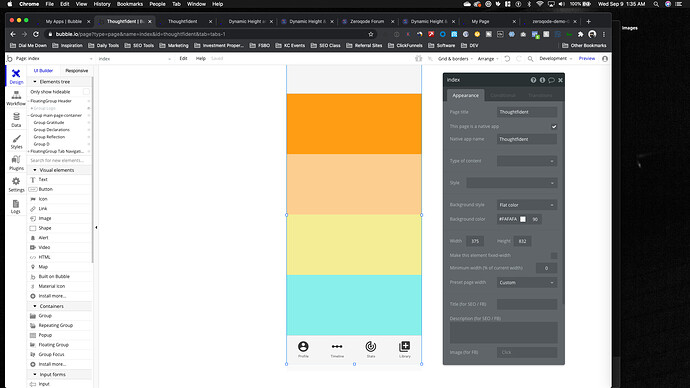Click the comment bubble icon in the index panel
The height and width of the screenshot is (388, 690).
tap(551, 80)
